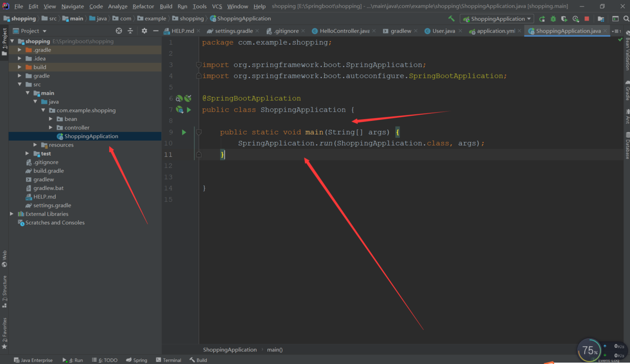Toggle the 1: Project tool window
This screenshot has width=630, height=364.
[4, 43]
